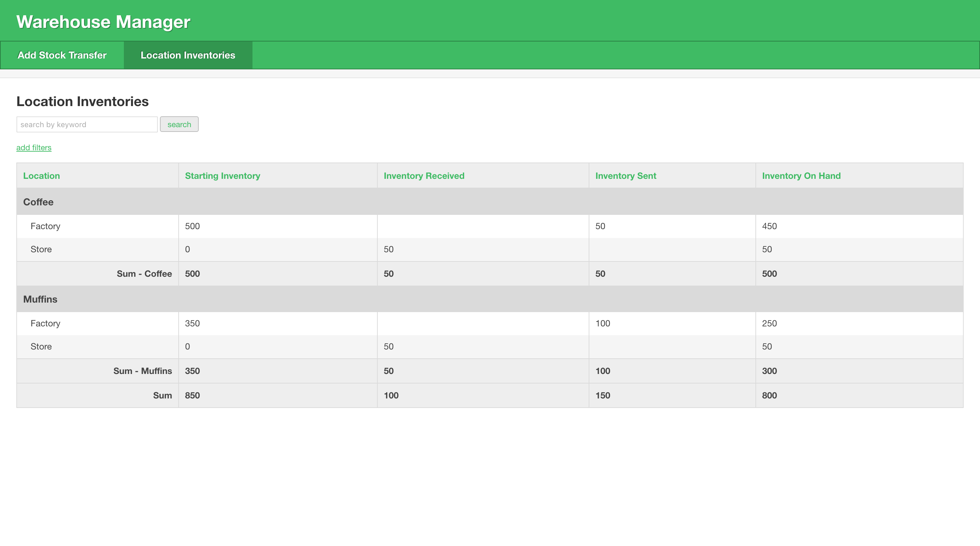Click the Location Inventories page heading
This screenshot has width=980, height=546.
click(x=83, y=102)
